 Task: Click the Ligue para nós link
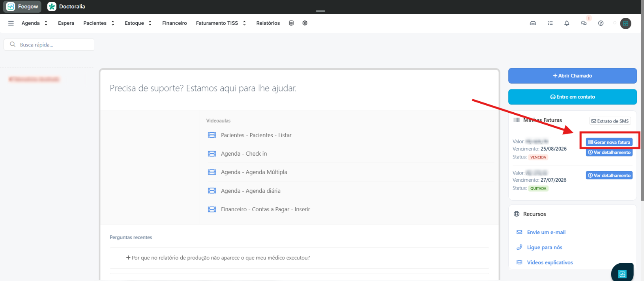point(545,248)
